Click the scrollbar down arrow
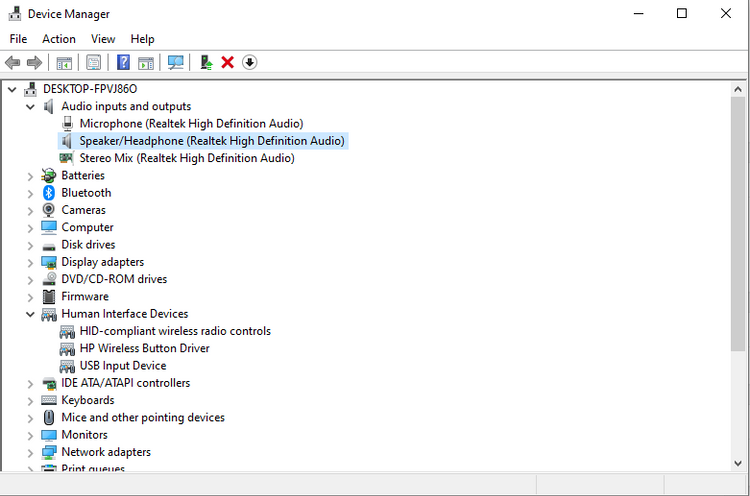The height and width of the screenshot is (496, 750). coord(738,463)
